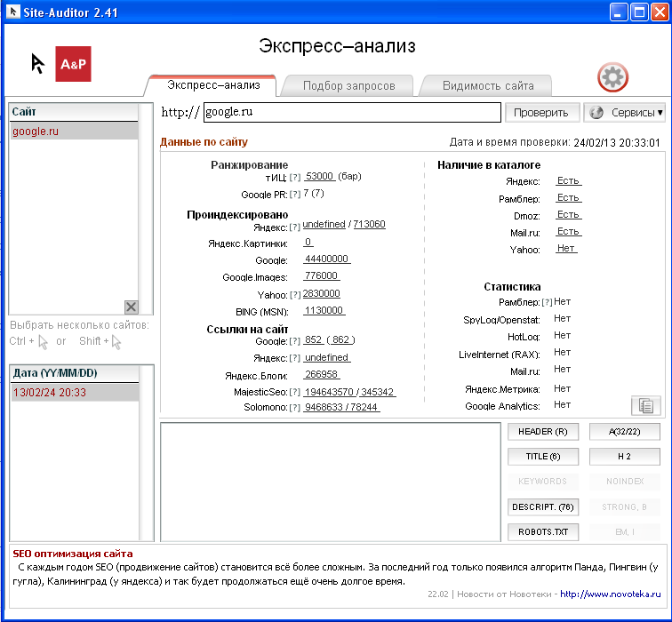Image resolution: width=672 pixels, height=622 pixels.
Task: Click the site list vertical scrollbar
Action: click(145, 209)
